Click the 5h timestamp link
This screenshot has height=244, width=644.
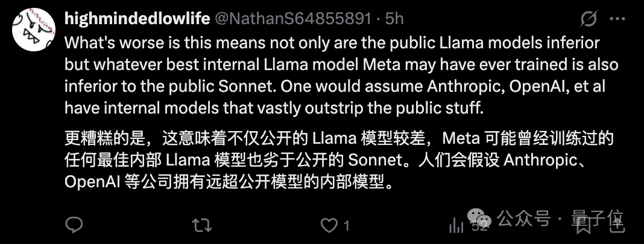pos(394,19)
